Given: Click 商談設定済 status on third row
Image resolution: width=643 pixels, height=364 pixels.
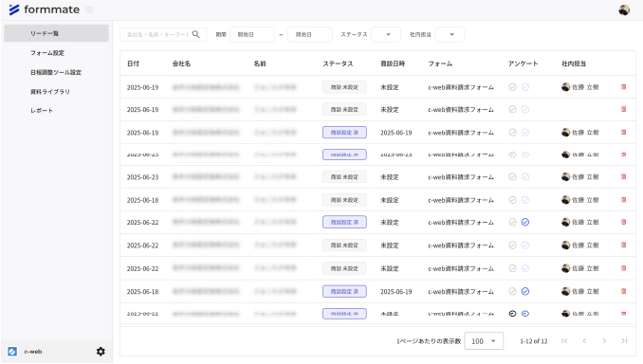Looking at the screenshot, I should pos(344,133).
